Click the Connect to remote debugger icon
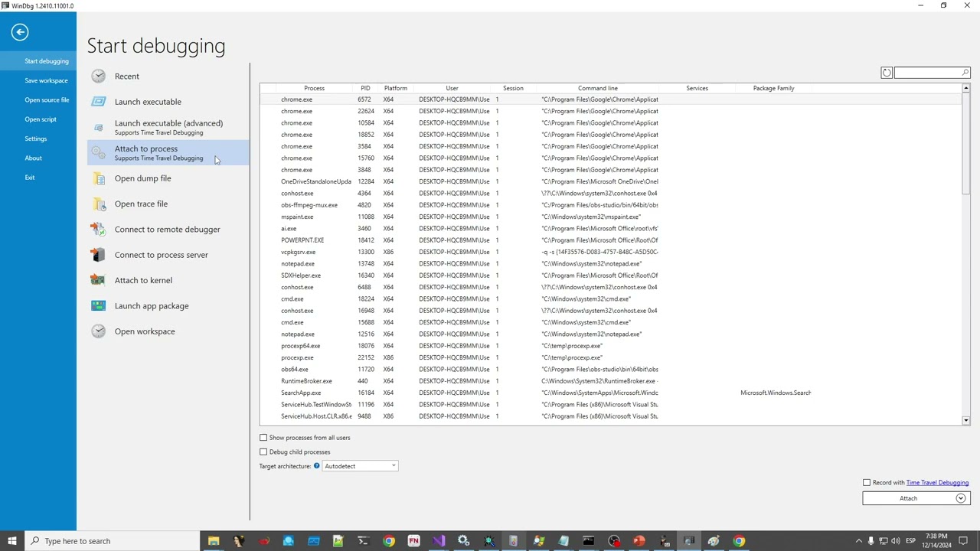Image resolution: width=980 pixels, height=551 pixels. pyautogui.click(x=99, y=230)
